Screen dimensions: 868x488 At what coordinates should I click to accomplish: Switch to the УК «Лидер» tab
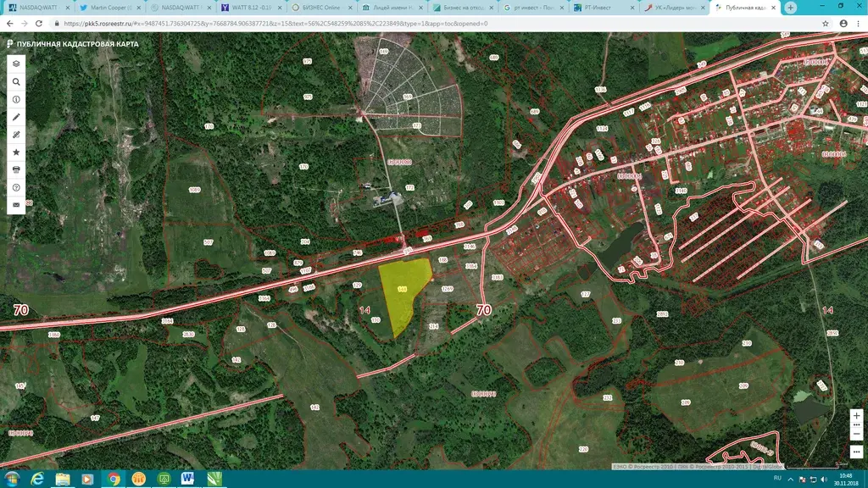pos(674,8)
